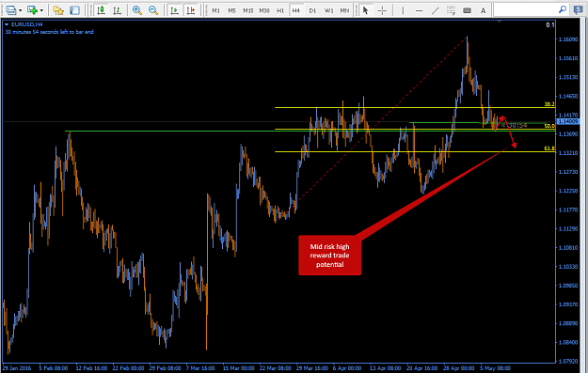Viewport: 588px width, 373px height.
Task: Switch chart to bar chart
Action: coord(117,10)
